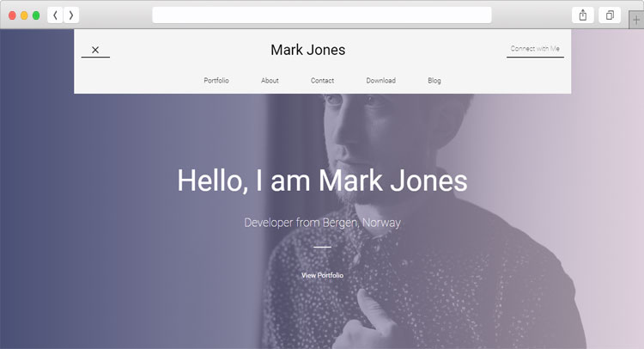Image resolution: width=644 pixels, height=349 pixels.
Task: Open the share icon in toolbar
Action: (x=583, y=15)
